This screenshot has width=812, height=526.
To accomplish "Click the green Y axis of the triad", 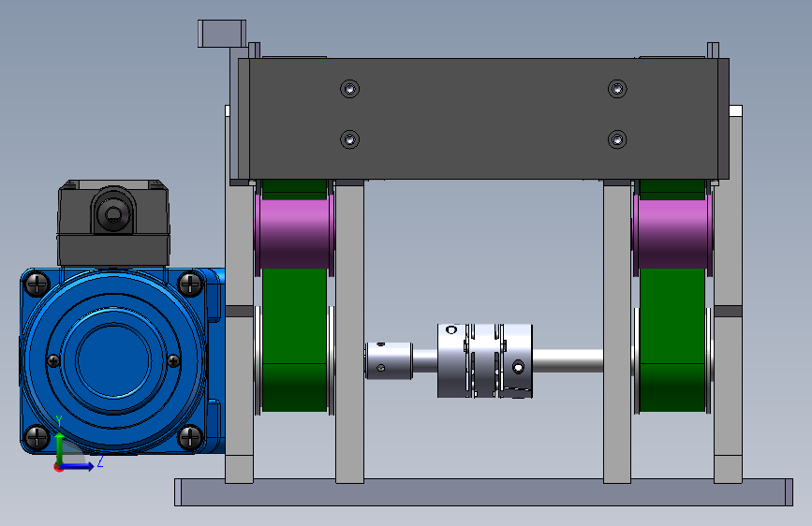I will [59, 449].
